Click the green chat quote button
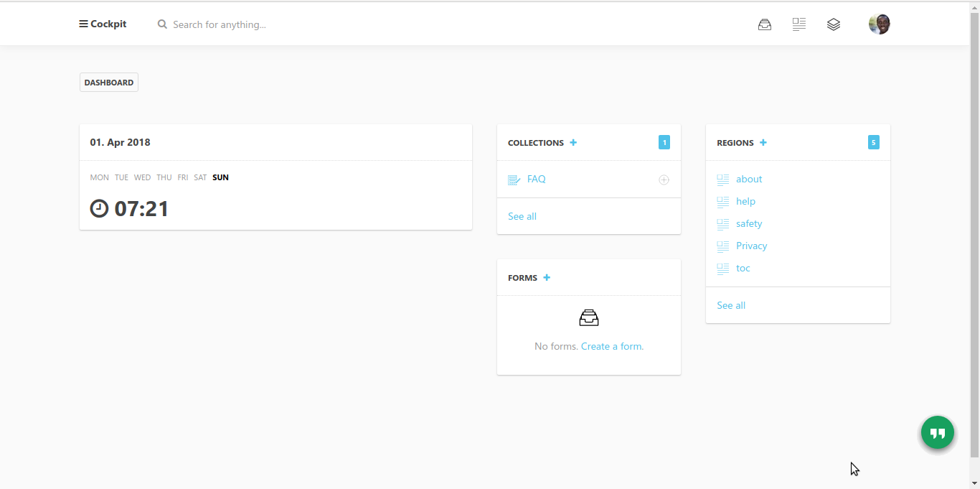The width and height of the screenshot is (980, 489). click(938, 433)
